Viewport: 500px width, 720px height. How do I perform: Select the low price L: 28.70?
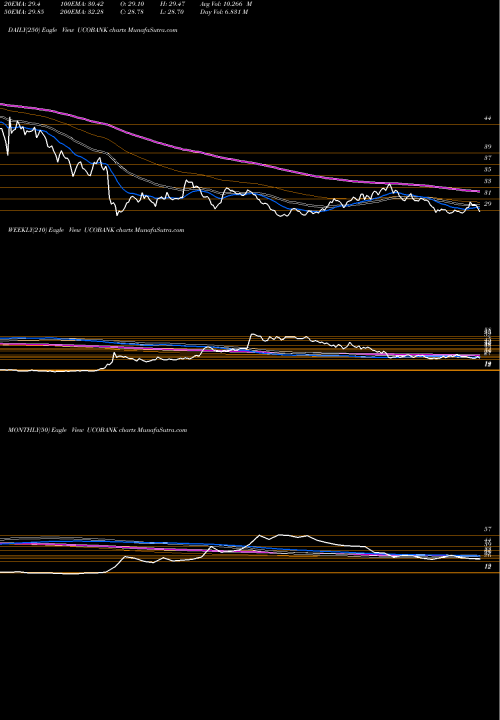coord(172,12)
